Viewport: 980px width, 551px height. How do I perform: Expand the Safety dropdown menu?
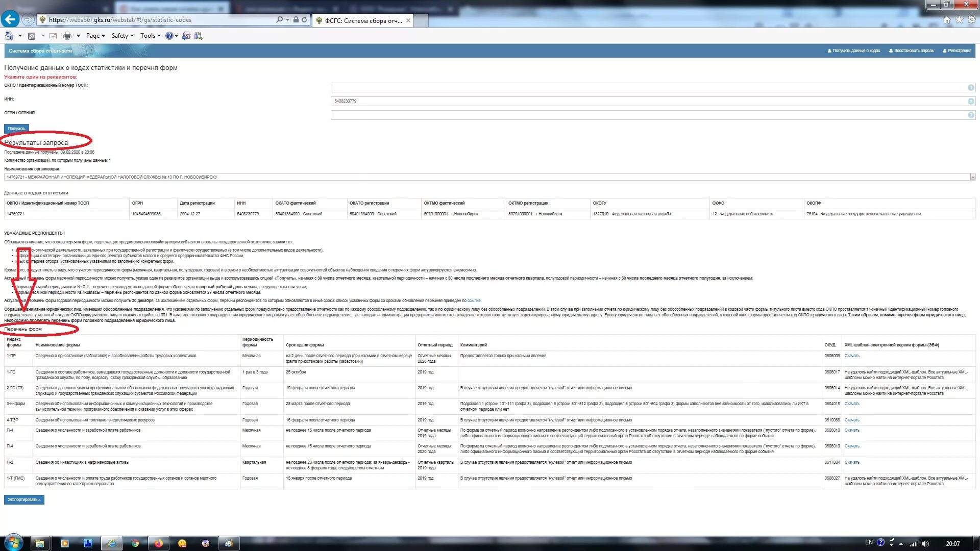point(122,36)
